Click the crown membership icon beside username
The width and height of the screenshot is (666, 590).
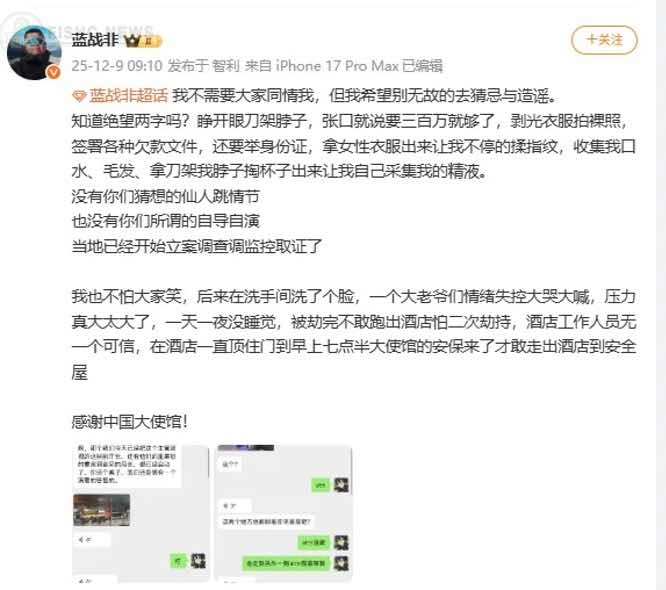pyautogui.click(x=132, y=41)
